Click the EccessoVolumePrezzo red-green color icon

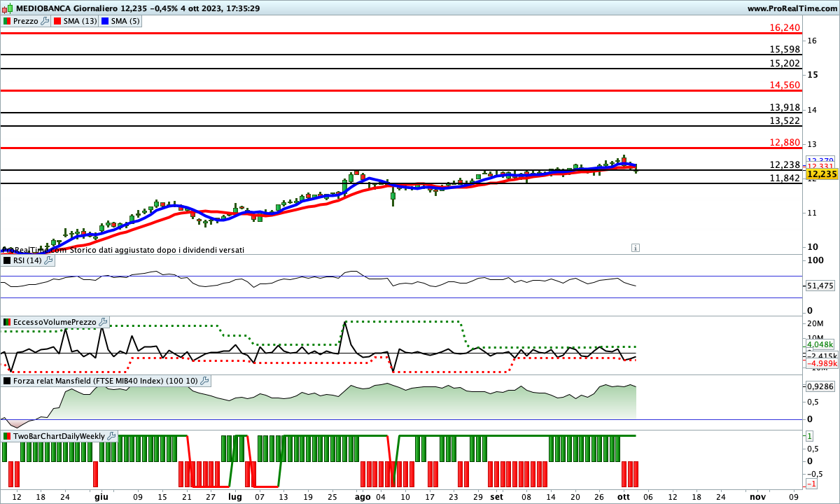[7, 322]
